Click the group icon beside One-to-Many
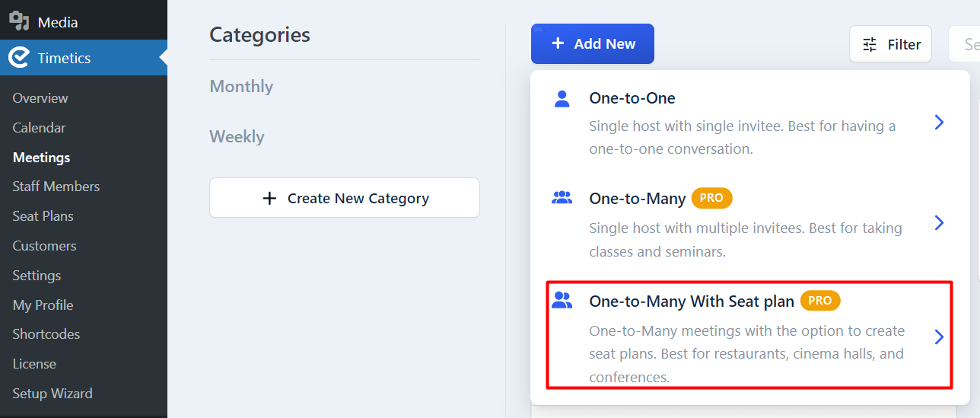980x418 pixels. coord(562,198)
